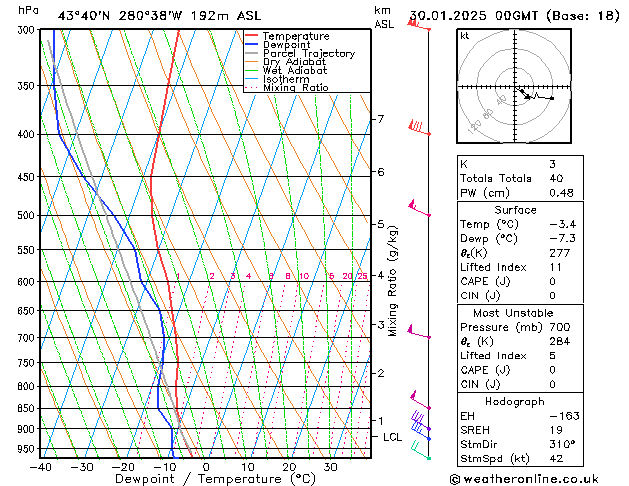The image size is (629, 486).
Task: Select the Dewpoint legend entry
Action: click(289, 45)
